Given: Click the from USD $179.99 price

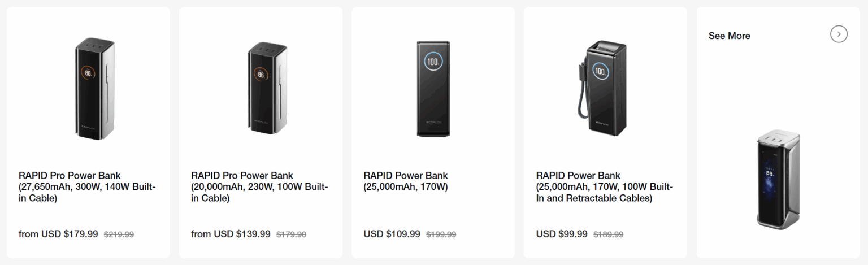Looking at the screenshot, I should 58,234.
